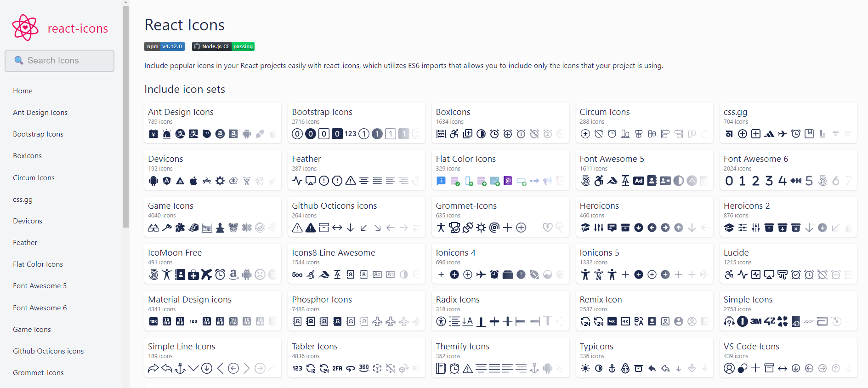Screen dimensions: 868x388
Task: Click the 10K icon in Material Design icons card
Action: (153, 321)
